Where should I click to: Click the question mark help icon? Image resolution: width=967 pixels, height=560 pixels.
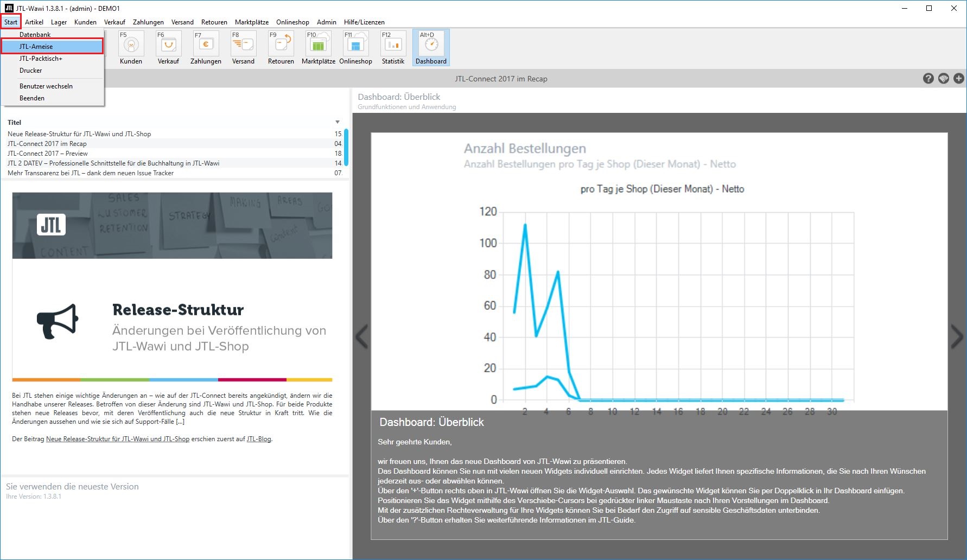[928, 79]
